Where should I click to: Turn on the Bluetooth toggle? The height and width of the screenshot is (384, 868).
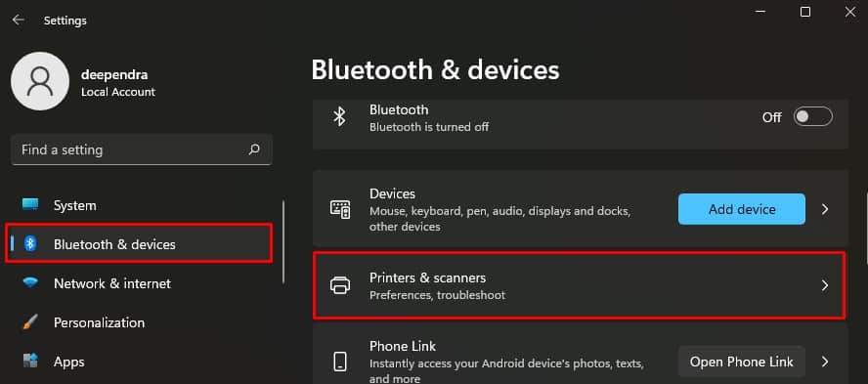pyautogui.click(x=812, y=116)
